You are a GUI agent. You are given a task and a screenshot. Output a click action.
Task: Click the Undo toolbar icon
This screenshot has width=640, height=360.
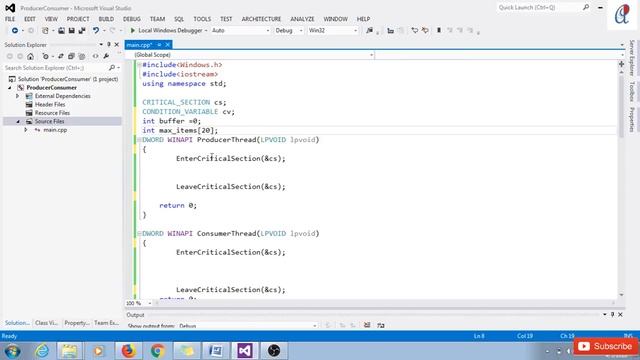96,31
